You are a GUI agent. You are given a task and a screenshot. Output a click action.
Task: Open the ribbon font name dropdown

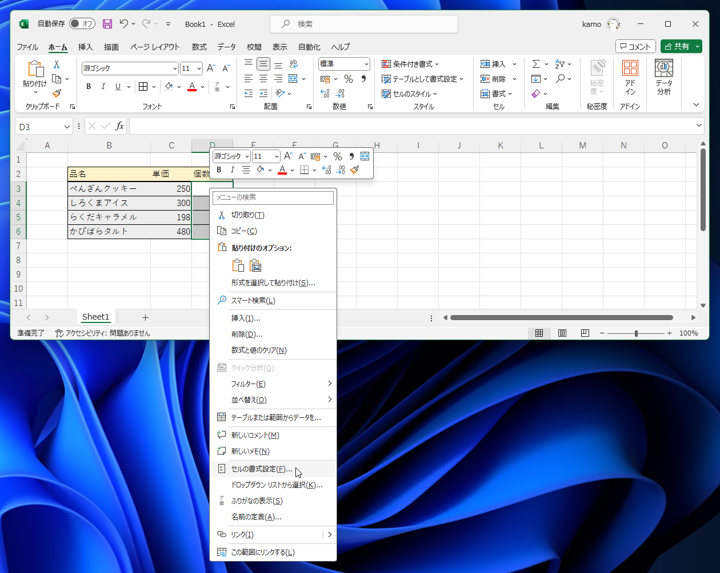point(175,68)
